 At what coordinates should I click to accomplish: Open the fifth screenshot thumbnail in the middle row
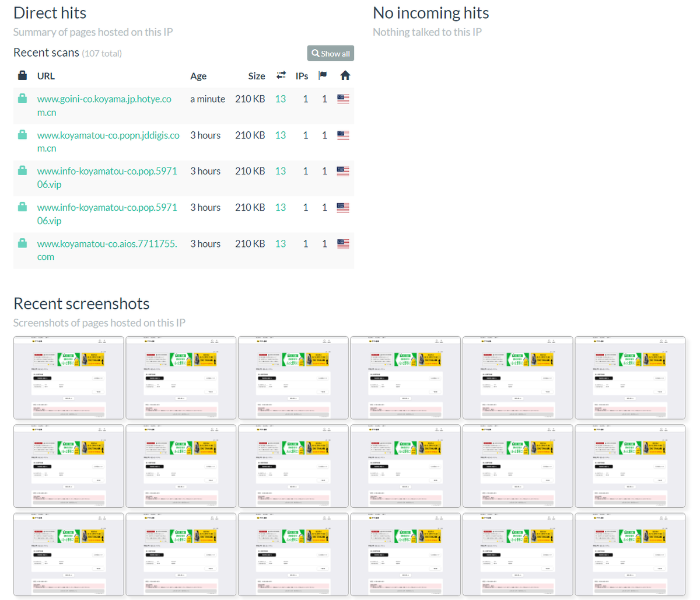[518, 466]
